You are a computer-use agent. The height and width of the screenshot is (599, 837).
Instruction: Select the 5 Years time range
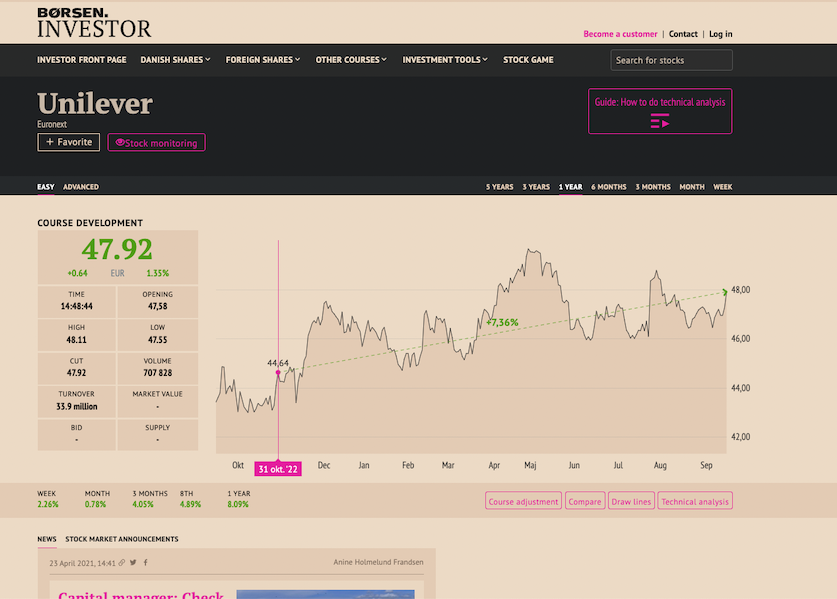tap(499, 187)
